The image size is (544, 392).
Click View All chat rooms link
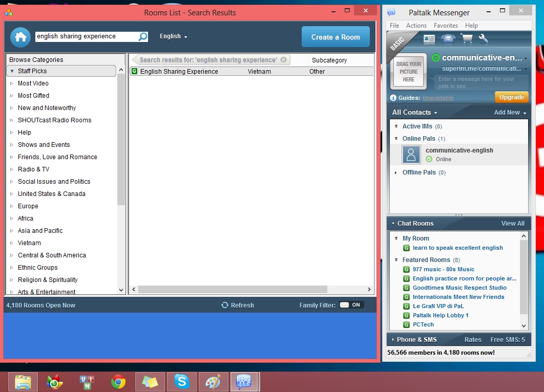tap(513, 224)
